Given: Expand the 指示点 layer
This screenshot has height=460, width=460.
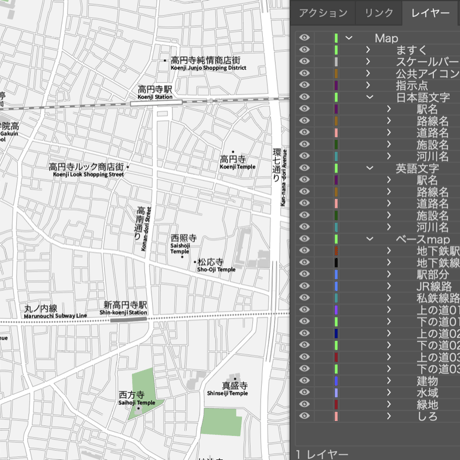Looking at the screenshot, I should tap(368, 85).
